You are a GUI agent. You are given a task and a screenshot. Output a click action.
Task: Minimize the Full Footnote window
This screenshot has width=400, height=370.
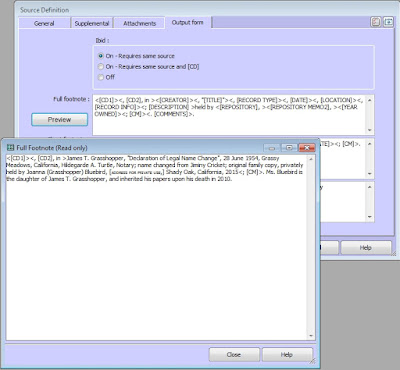coord(272,148)
